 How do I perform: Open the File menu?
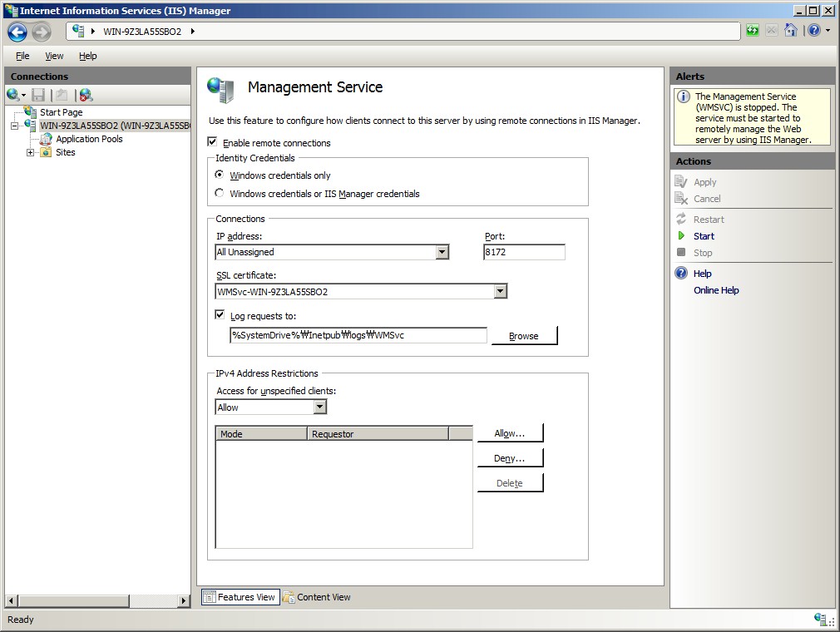[x=22, y=56]
